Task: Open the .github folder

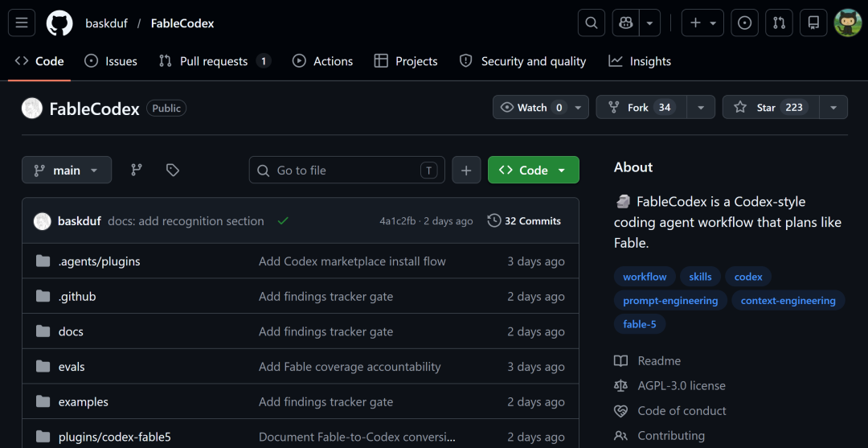Action: tap(77, 297)
